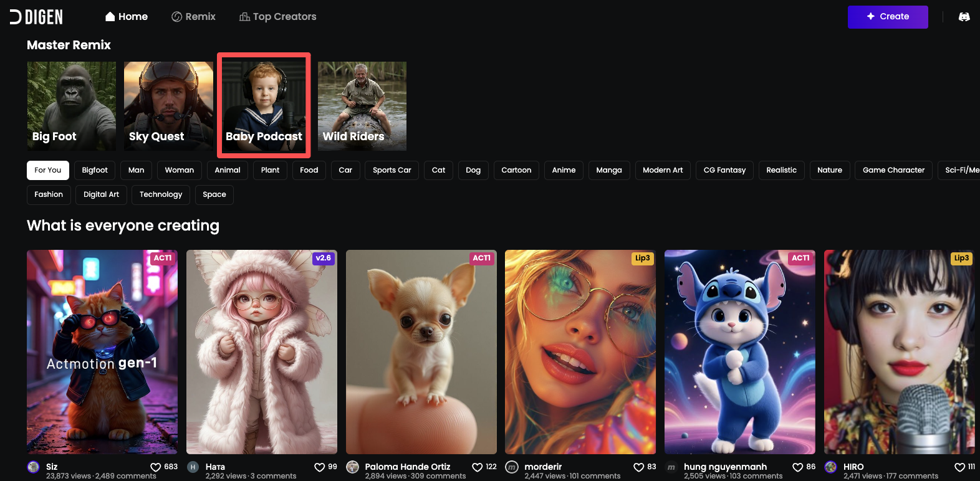Open Ната's profile avatar
The width and height of the screenshot is (980, 481).
[x=193, y=467]
